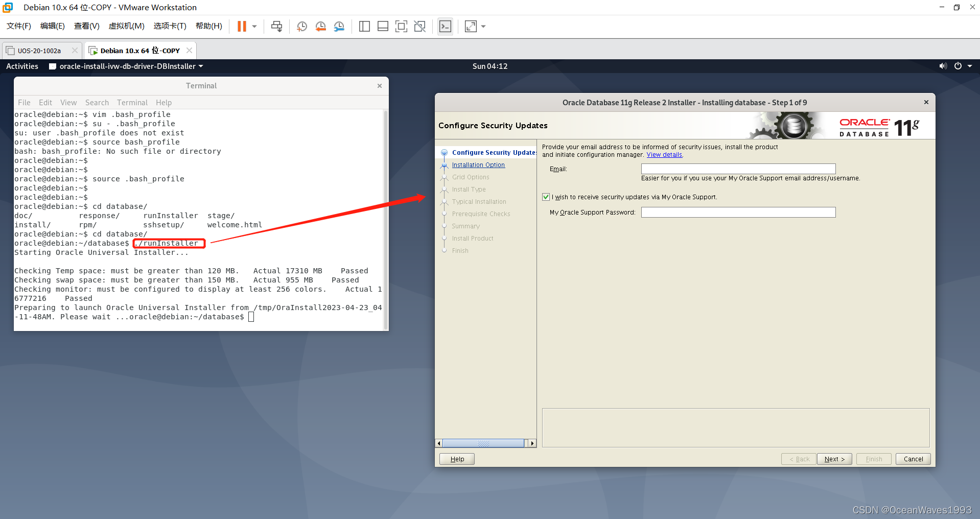The height and width of the screenshot is (519, 980).
Task: Click Finish step in step list
Action: [460, 251]
